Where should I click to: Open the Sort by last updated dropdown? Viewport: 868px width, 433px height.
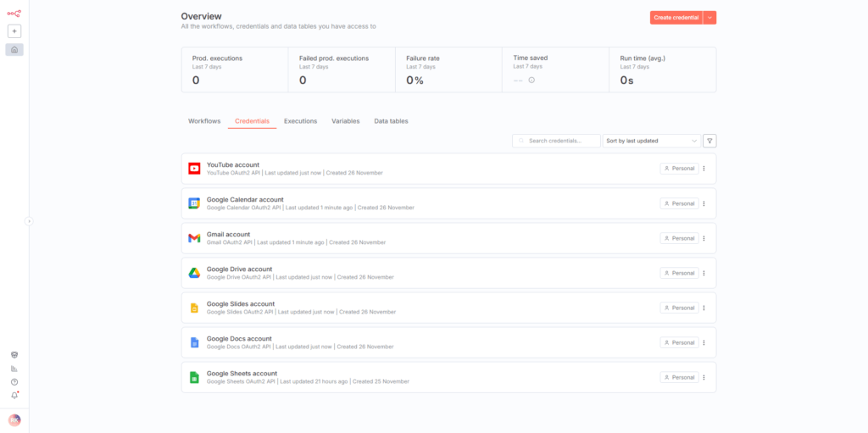coord(651,141)
